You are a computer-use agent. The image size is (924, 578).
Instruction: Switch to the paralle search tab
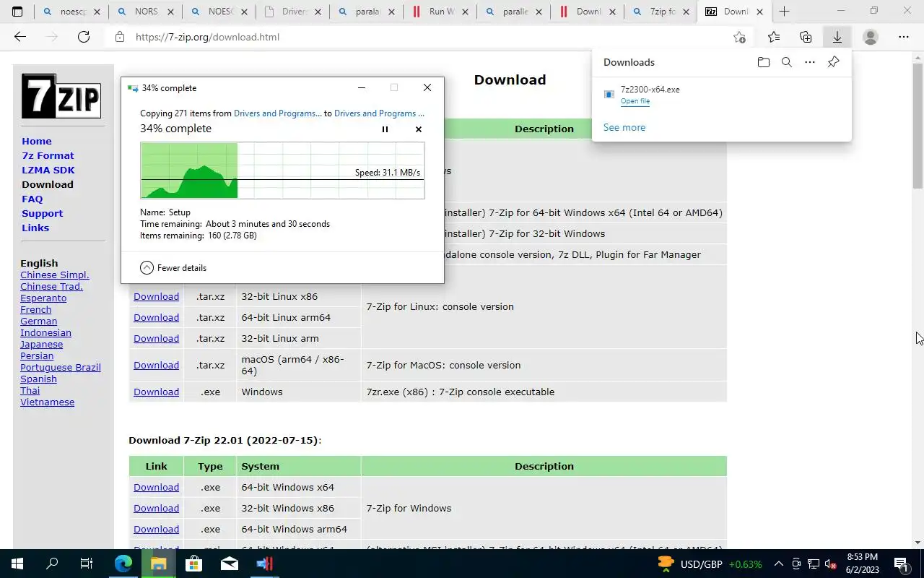513,12
